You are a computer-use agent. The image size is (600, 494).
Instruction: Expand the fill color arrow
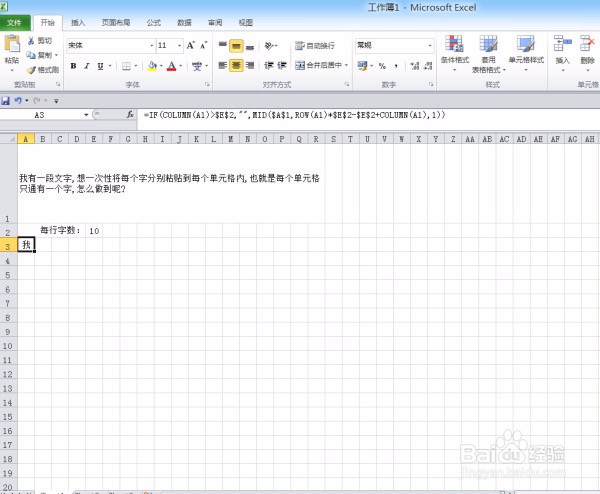(x=161, y=66)
